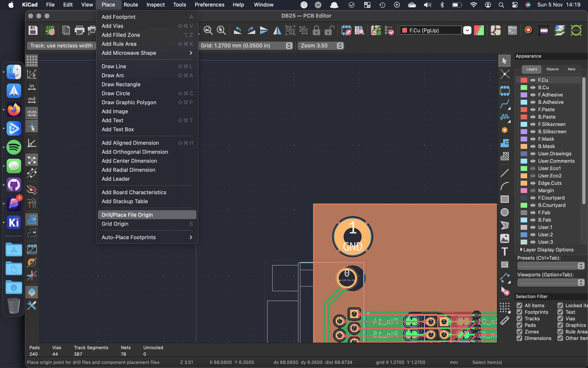This screenshot has height=368, width=588.
Task: Click the Print icon in toolbar
Action: [x=79, y=30]
